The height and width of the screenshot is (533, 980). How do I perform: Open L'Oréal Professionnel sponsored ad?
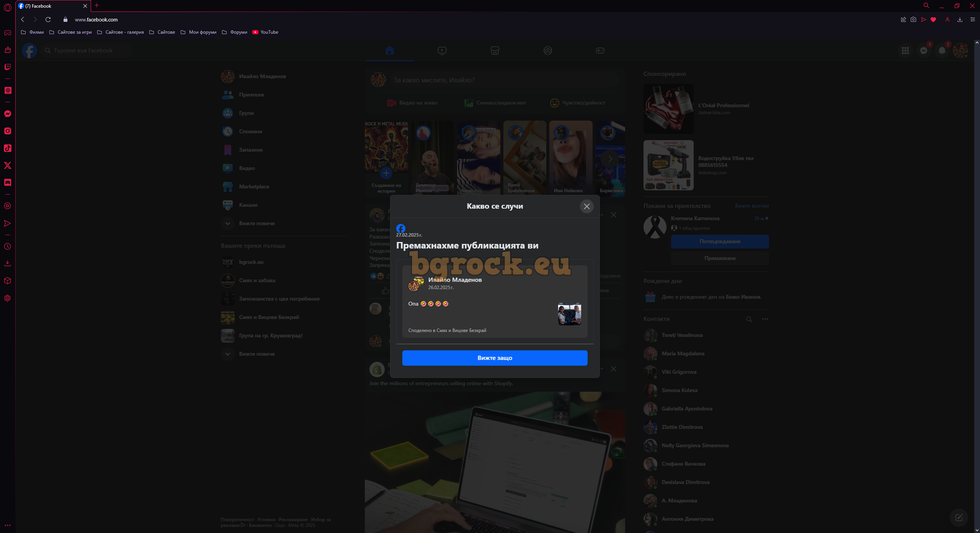[706, 109]
